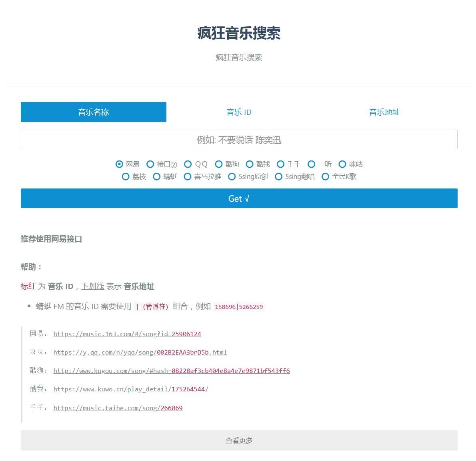476x461 pixels.
Task: Open the 音乐地址 tab
Action: click(384, 112)
